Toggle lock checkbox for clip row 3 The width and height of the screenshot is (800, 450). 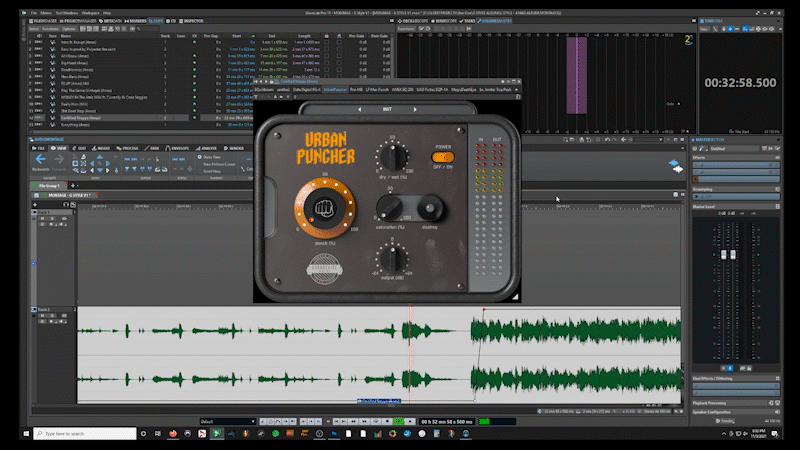pyautogui.click(x=327, y=56)
